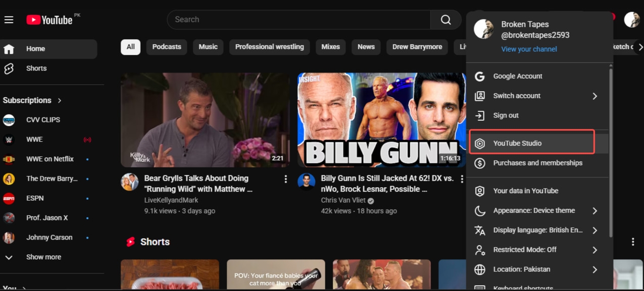Open the hamburger guide menu
Screen dimensions: 644x291
click(9, 20)
